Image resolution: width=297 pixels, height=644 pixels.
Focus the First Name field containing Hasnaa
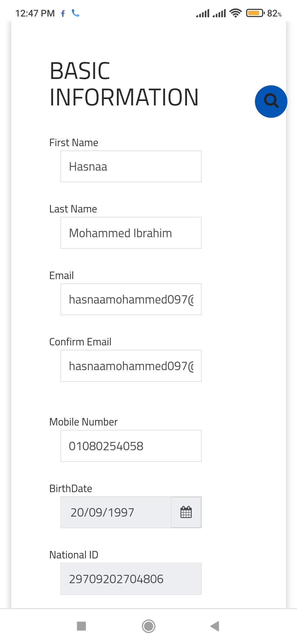tap(131, 167)
